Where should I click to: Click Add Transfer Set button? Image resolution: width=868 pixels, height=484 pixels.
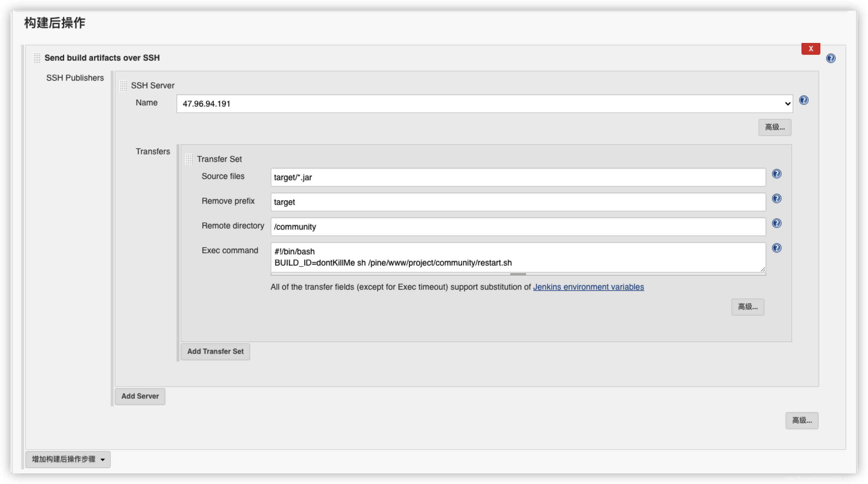click(x=215, y=352)
